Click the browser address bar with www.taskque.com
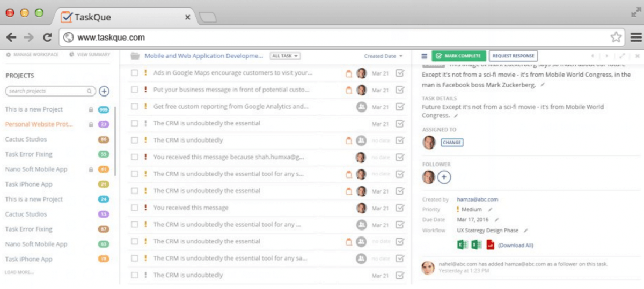Screen dimensions: 644x289 click(341, 38)
